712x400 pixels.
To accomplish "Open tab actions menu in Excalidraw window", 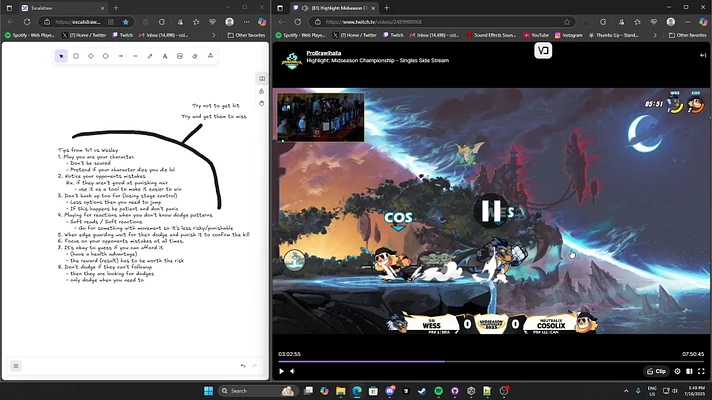I will (10, 8).
